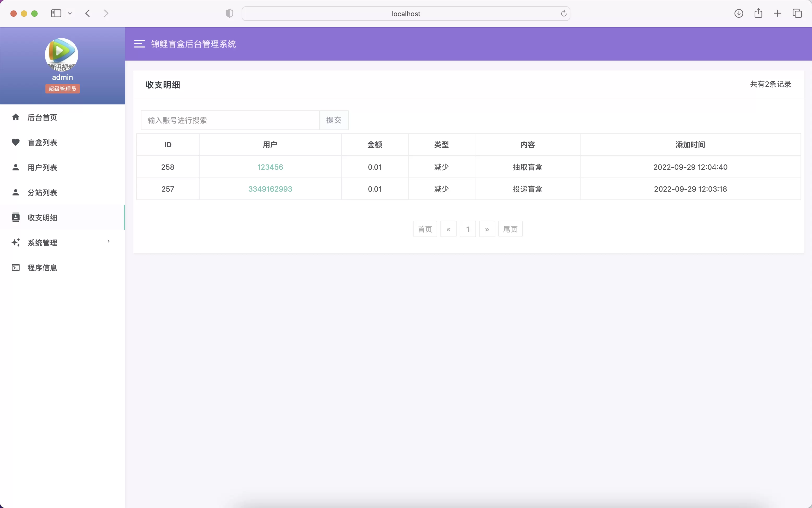Open the Safari downloads icon

tap(738, 13)
